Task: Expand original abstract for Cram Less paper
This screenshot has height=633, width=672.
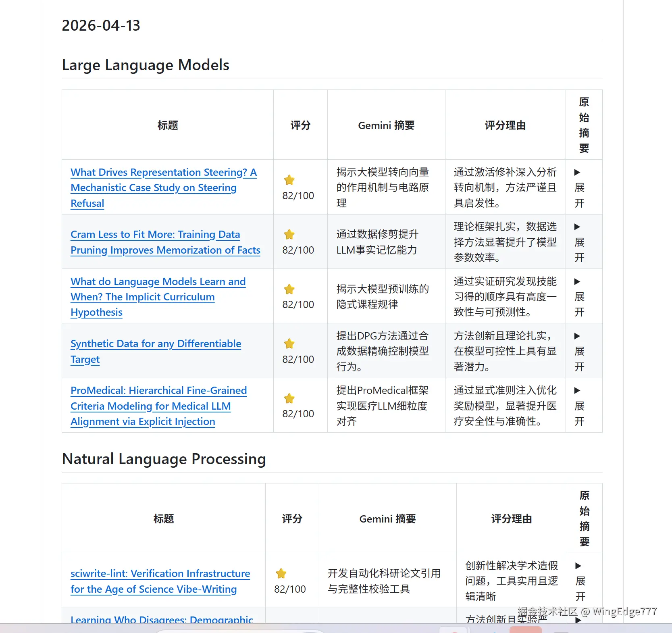Action: point(579,242)
